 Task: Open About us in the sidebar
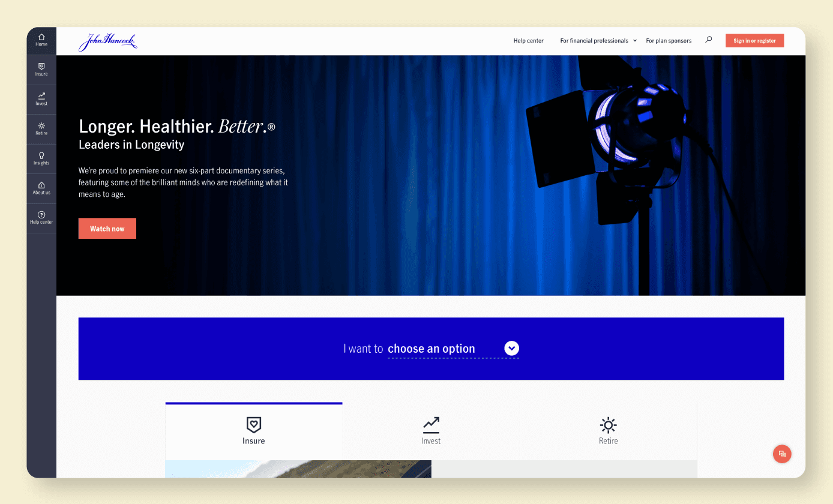click(x=41, y=185)
